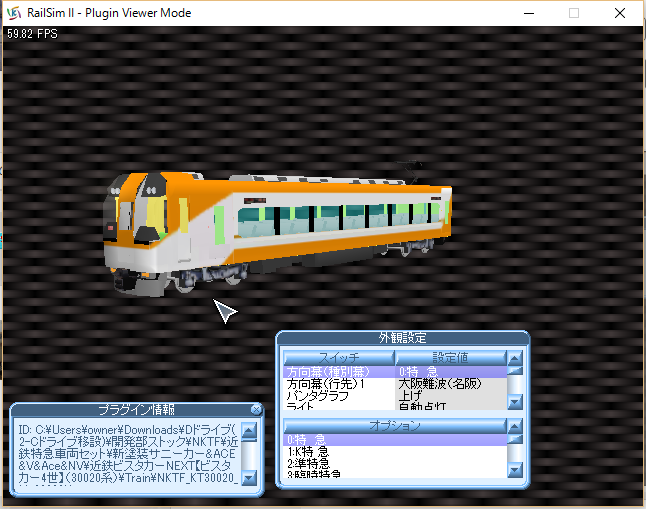Viewport: 646px width, 509px height.
Task: Click the RailSim II app icon
Action: 14,13
